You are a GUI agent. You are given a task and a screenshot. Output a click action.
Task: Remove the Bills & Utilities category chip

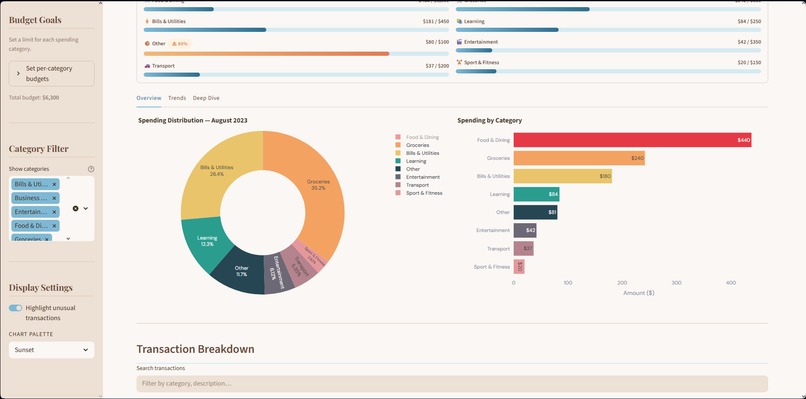pos(54,184)
